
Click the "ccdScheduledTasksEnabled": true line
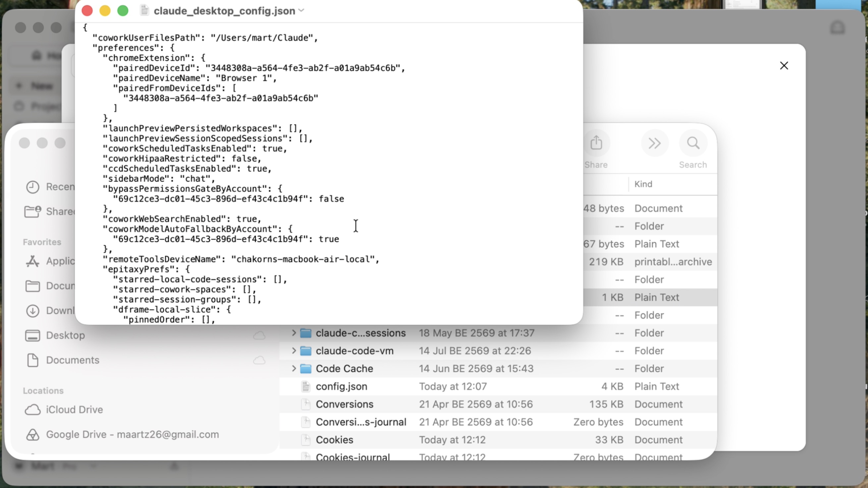187,169
